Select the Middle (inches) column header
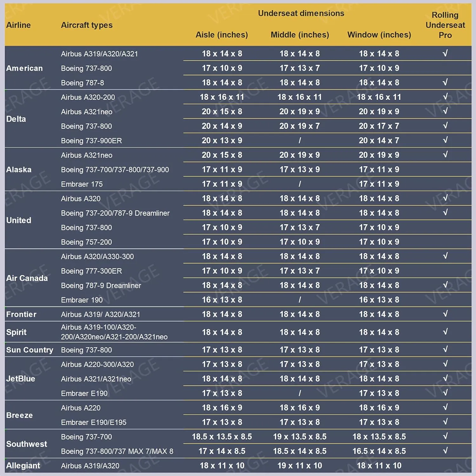476x476 pixels. tap(300, 35)
